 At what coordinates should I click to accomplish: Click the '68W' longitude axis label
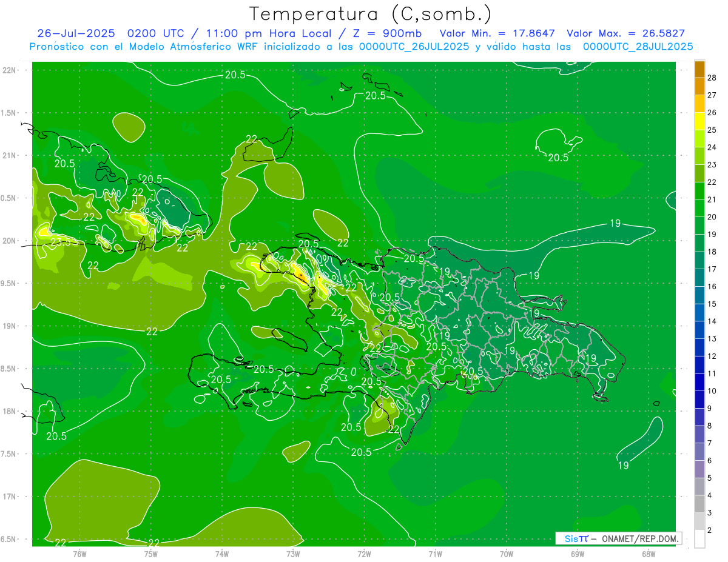tap(649, 554)
